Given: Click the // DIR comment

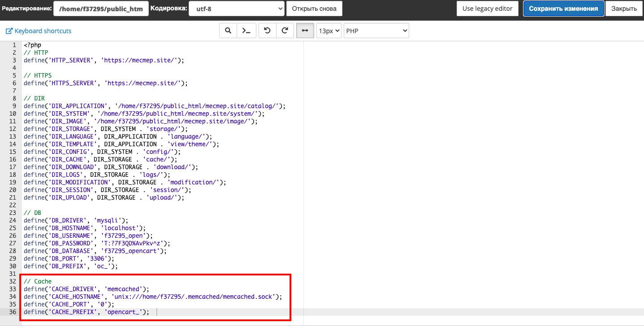Looking at the screenshot, I should pos(34,98).
